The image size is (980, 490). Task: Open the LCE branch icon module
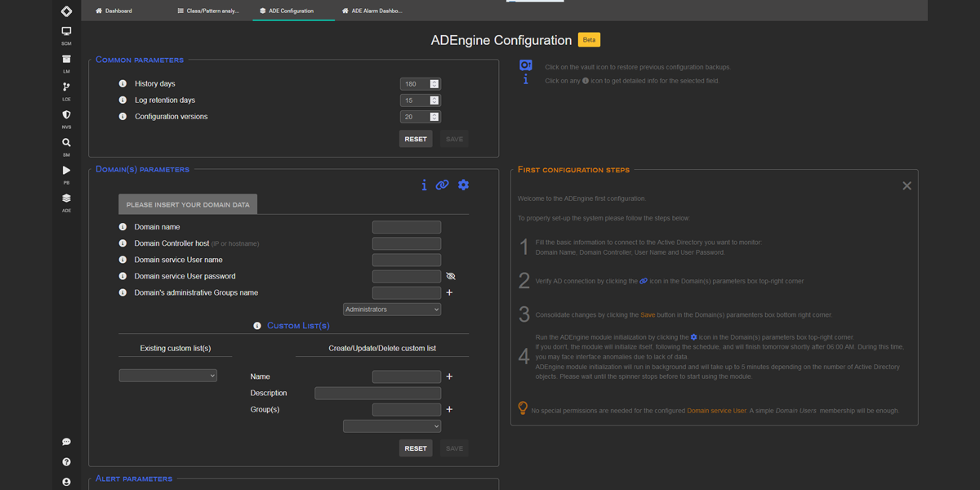(66, 88)
